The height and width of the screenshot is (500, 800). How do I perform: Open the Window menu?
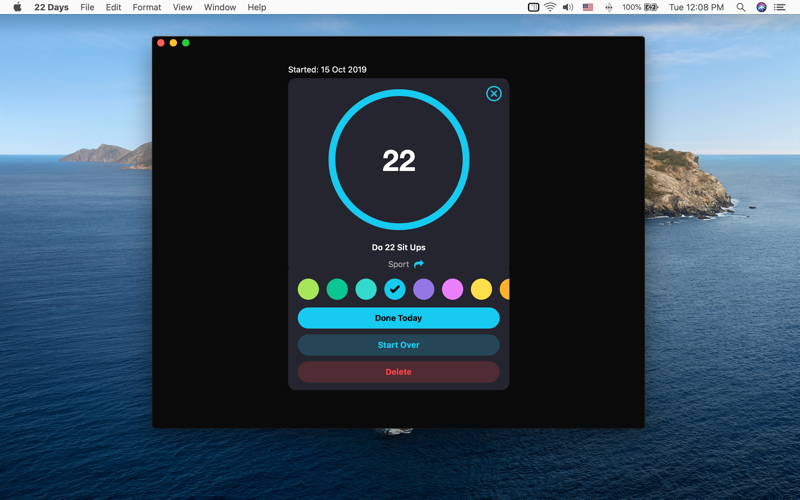pyautogui.click(x=220, y=7)
